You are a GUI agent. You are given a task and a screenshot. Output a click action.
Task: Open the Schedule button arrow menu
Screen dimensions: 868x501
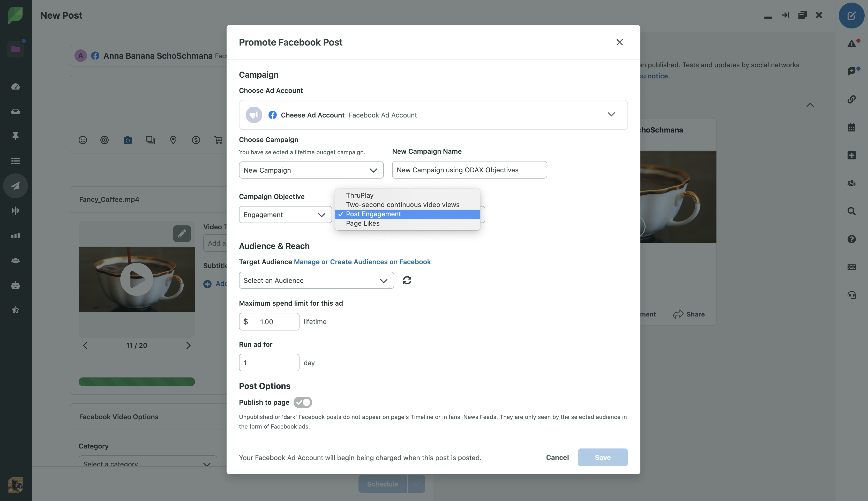pos(416,484)
